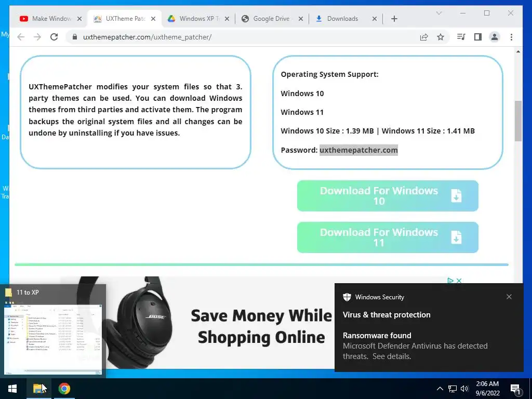Image resolution: width=532 pixels, height=399 pixels.
Task: Click the Chrome taskbar icon
Action: pyautogui.click(x=64, y=389)
